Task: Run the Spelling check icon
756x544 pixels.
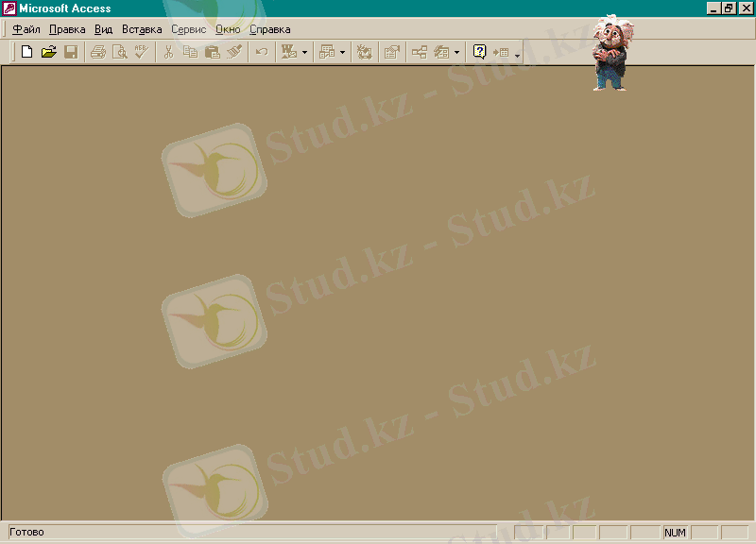Action: 142,52
